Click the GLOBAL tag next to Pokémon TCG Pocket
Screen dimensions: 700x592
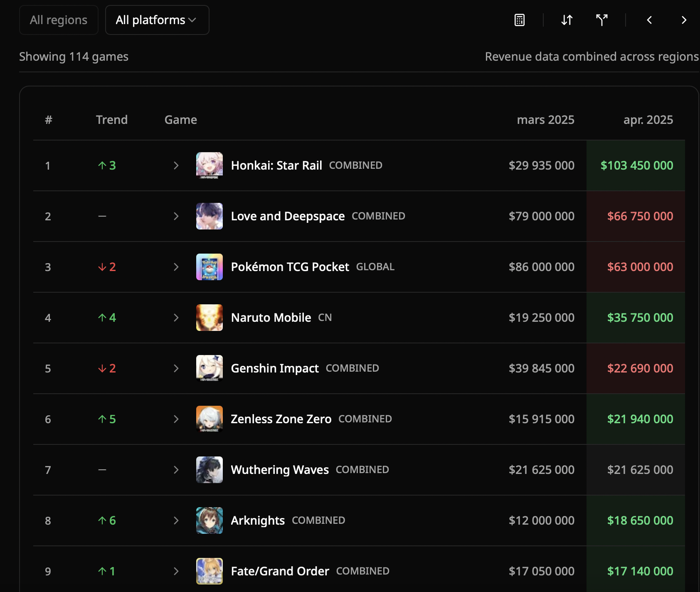coord(375,267)
